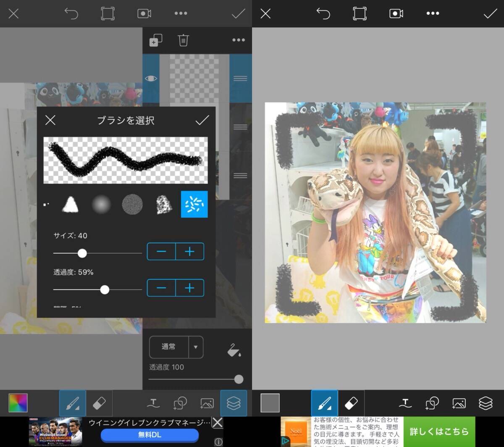Viewport: 504px width, 447px height.
Task: Add a new layer with plus icon
Action: click(x=156, y=40)
